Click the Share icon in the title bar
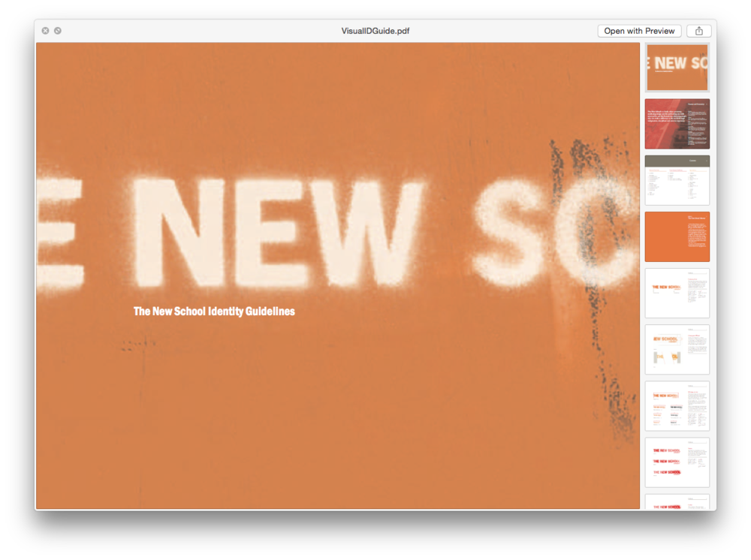The image size is (751, 560). [699, 31]
